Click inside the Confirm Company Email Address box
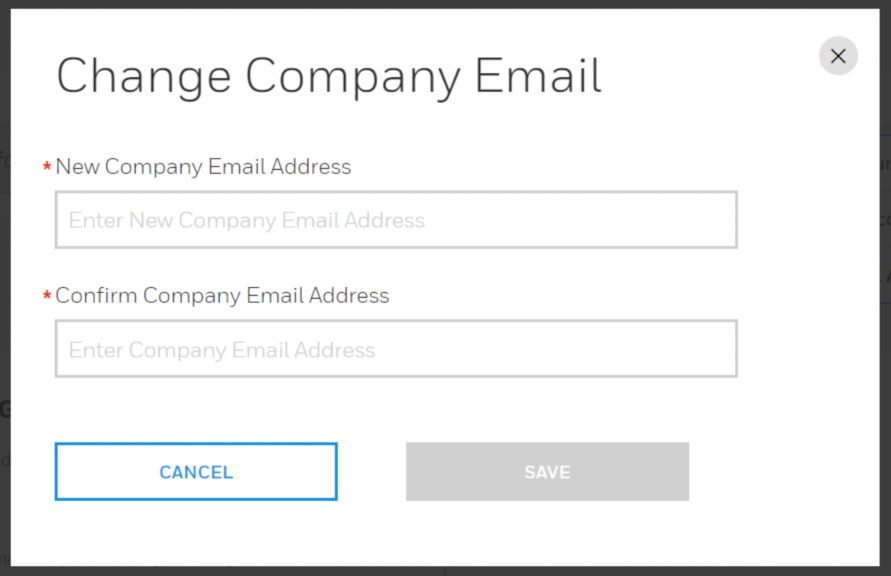This screenshot has height=576, width=891. coord(396,349)
